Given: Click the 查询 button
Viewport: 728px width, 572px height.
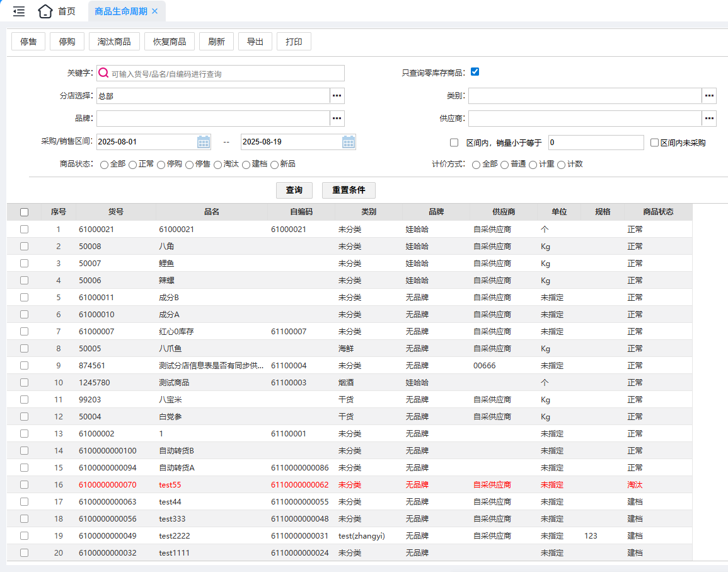Looking at the screenshot, I should 294,190.
